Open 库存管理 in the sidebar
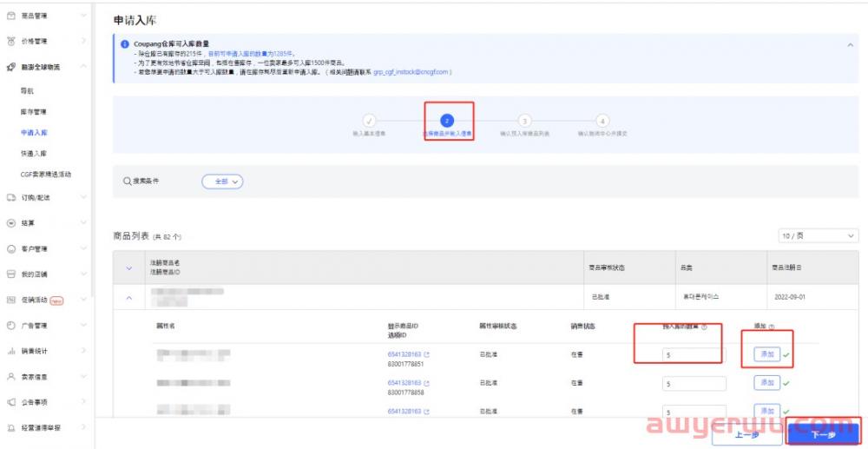Viewport: 868px width, 449px height. pyautogui.click(x=33, y=112)
